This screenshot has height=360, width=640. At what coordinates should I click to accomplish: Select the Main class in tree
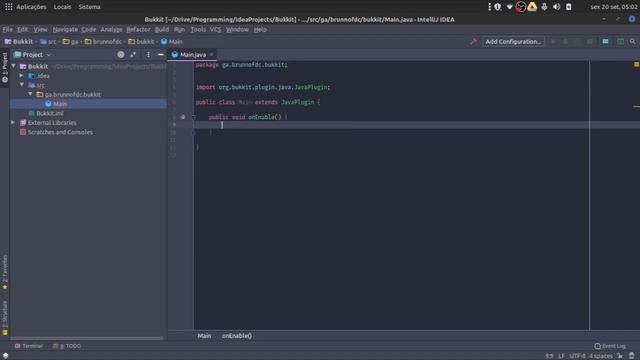click(x=88, y=104)
